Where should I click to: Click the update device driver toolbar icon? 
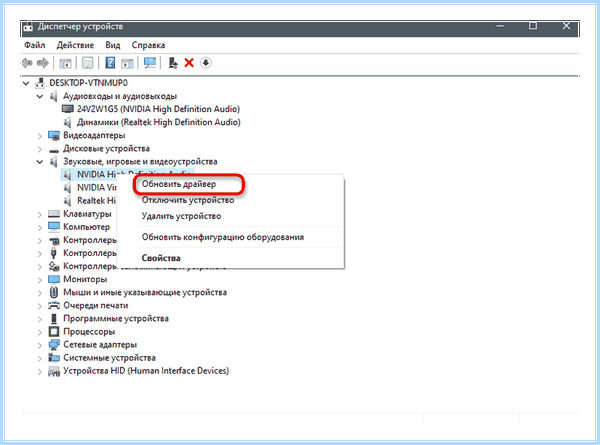point(173,63)
